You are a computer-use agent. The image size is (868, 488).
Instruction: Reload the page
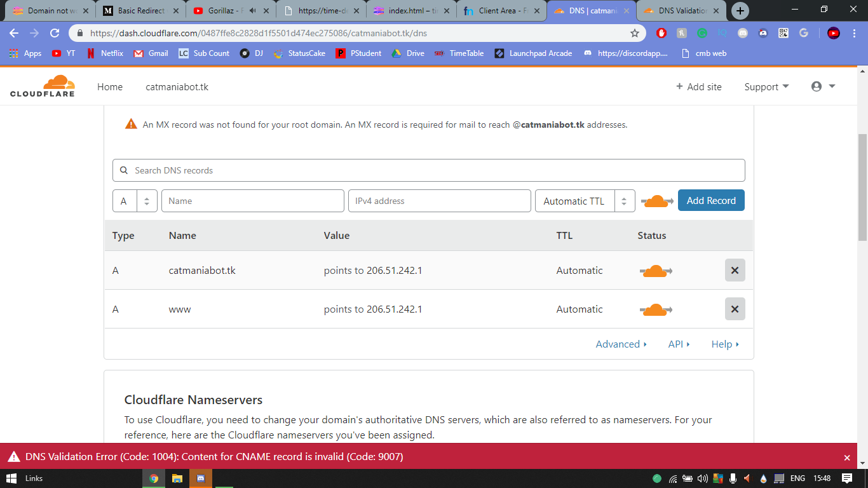coord(55,33)
